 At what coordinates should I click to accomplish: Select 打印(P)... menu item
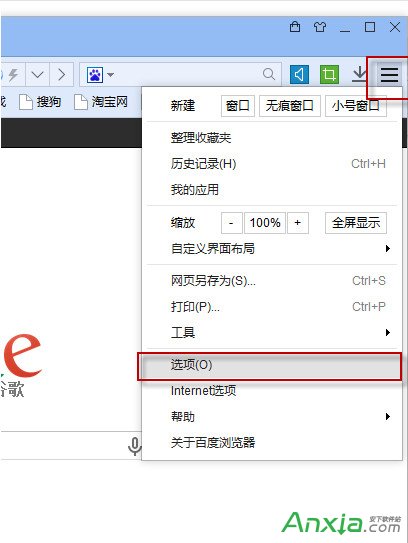tap(272, 306)
